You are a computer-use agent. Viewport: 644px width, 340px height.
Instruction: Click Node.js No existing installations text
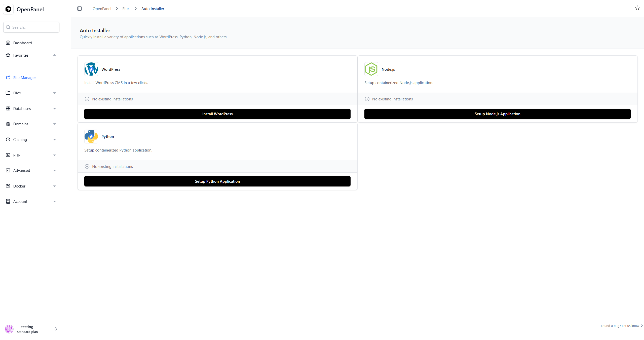[x=392, y=99]
